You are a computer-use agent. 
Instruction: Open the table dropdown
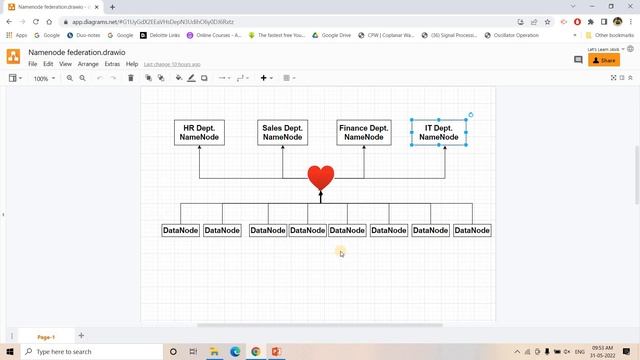pyautogui.click(x=289, y=78)
